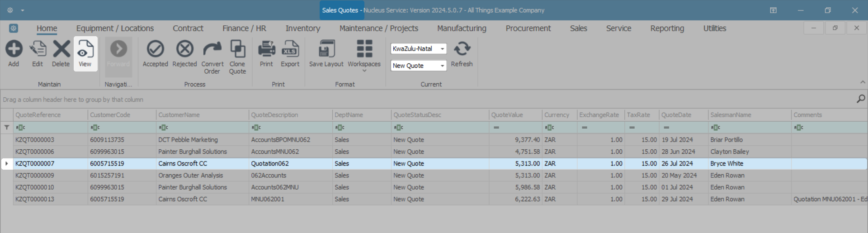Open the New Quote status dropdown
The height and width of the screenshot is (233, 868).
click(x=442, y=66)
